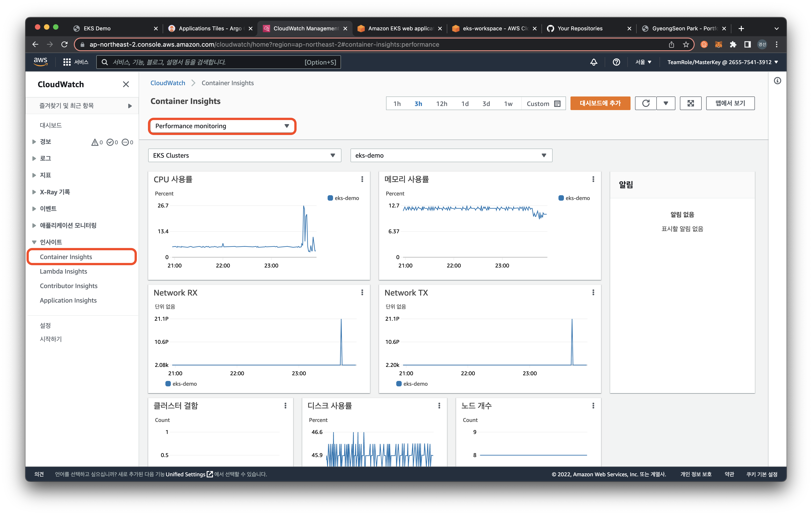The height and width of the screenshot is (515, 812).
Task: Click the refresh dashboard icon button
Action: click(645, 103)
